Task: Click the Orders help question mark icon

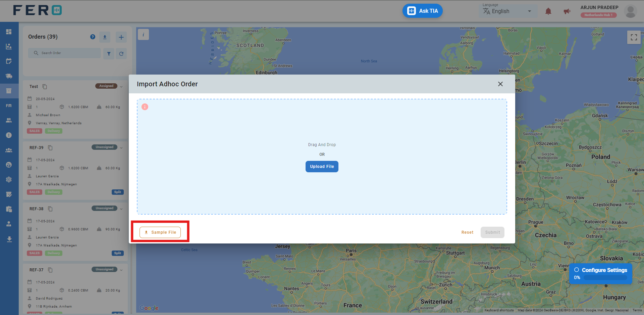Action: 93,37
